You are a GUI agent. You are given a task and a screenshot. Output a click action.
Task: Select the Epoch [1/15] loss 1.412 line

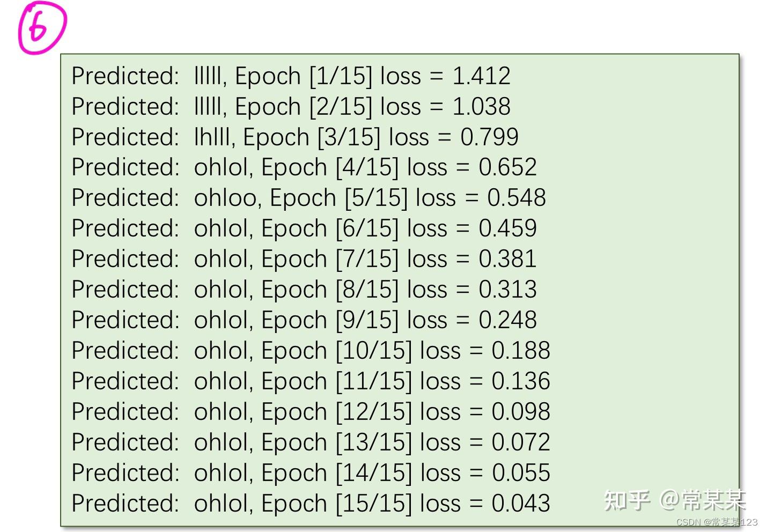pyautogui.click(x=291, y=76)
